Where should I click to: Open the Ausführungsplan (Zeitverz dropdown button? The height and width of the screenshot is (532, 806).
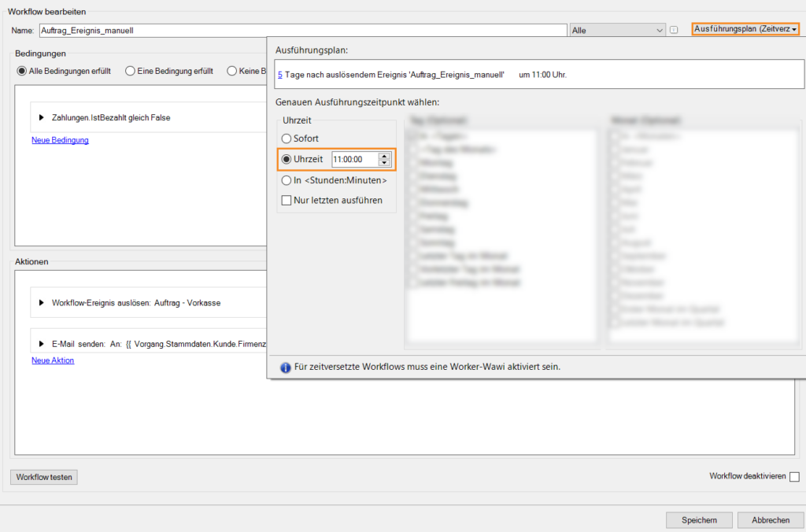pos(745,29)
